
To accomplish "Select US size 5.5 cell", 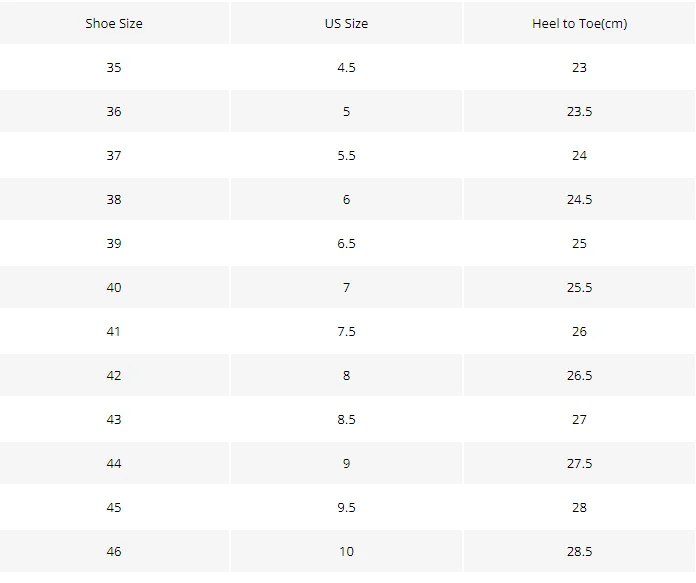I will coord(346,155).
